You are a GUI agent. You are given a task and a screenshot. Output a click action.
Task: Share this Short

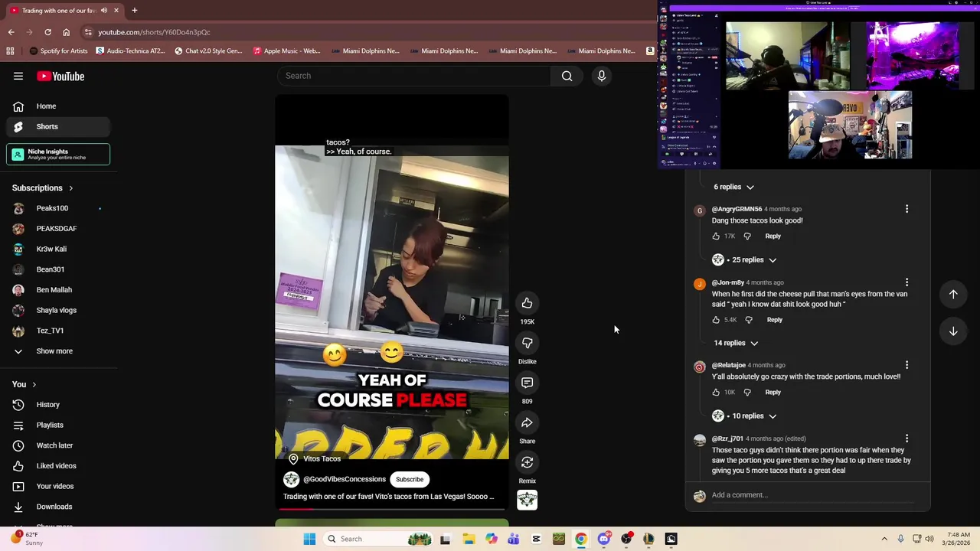pyautogui.click(x=527, y=422)
